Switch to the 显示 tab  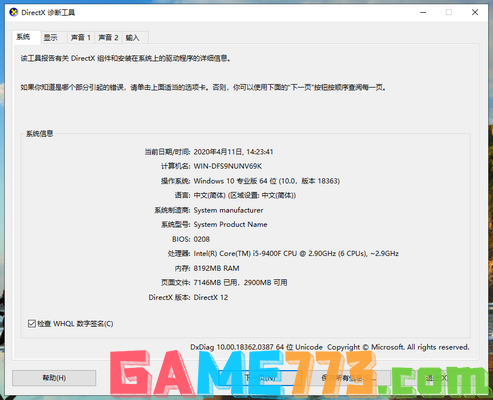(x=54, y=37)
